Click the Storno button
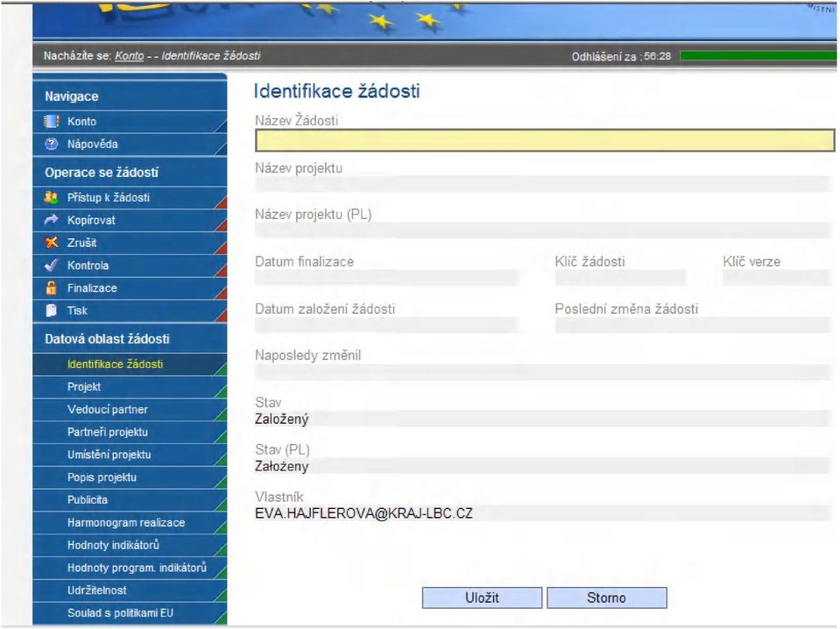 [x=606, y=598]
